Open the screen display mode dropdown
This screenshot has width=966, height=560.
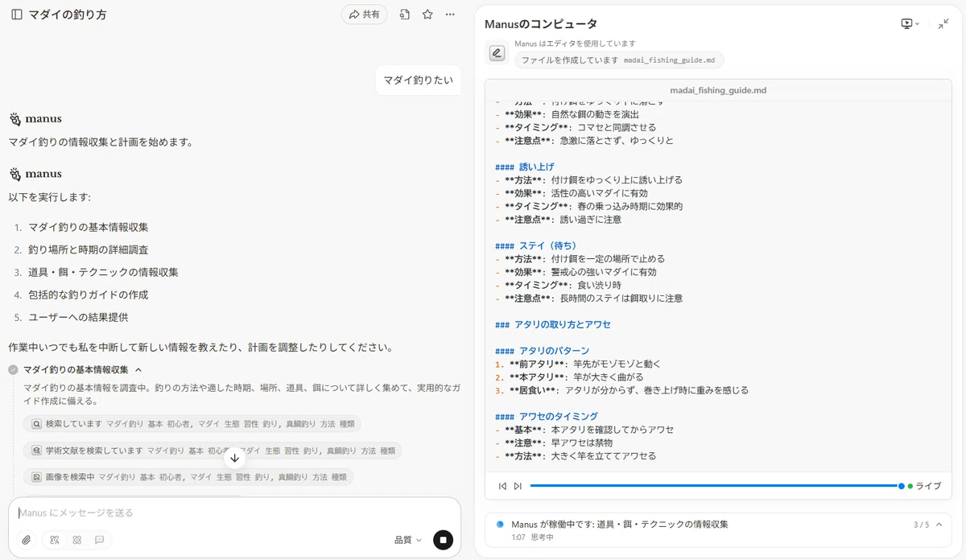910,24
